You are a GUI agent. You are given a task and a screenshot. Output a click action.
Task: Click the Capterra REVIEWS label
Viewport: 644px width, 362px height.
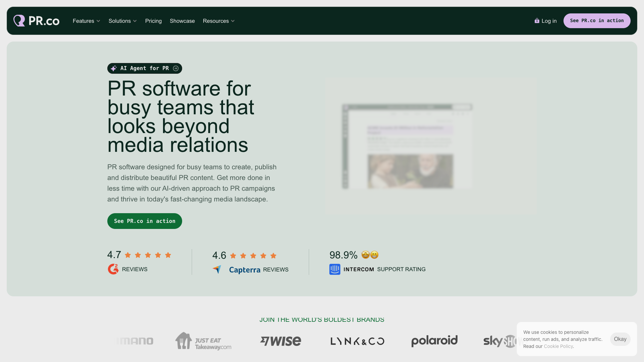click(x=276, y=269)
